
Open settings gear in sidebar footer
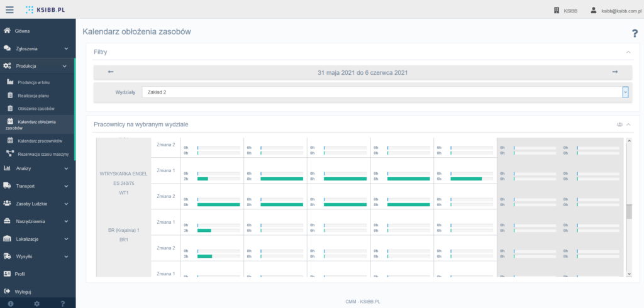click(36, 304)
